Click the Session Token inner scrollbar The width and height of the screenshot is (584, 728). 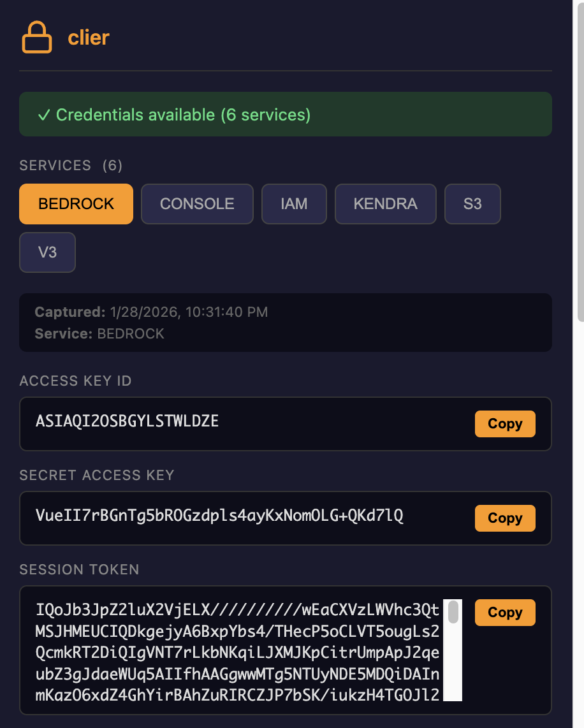(x=453, y=613)
